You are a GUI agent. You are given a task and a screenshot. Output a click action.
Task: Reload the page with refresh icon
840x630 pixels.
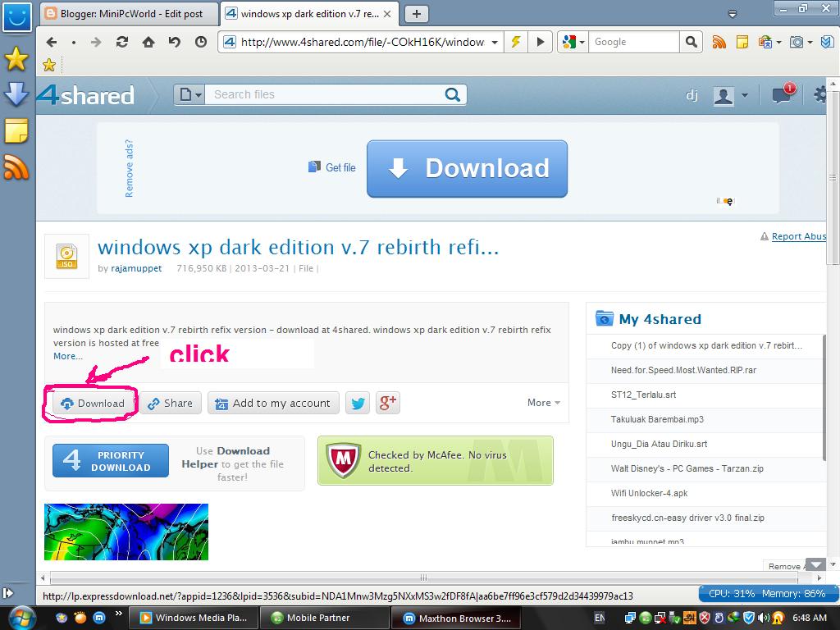(x=122, y=42)
